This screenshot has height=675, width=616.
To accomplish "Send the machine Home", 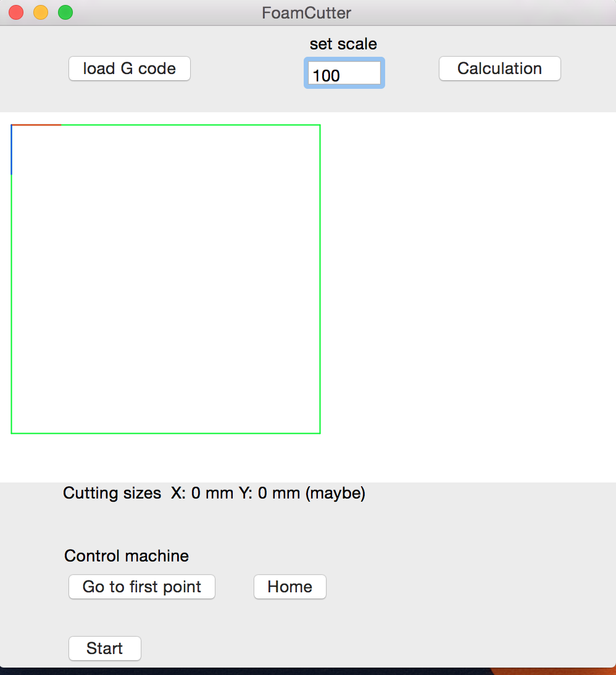I will pos(289,587).
